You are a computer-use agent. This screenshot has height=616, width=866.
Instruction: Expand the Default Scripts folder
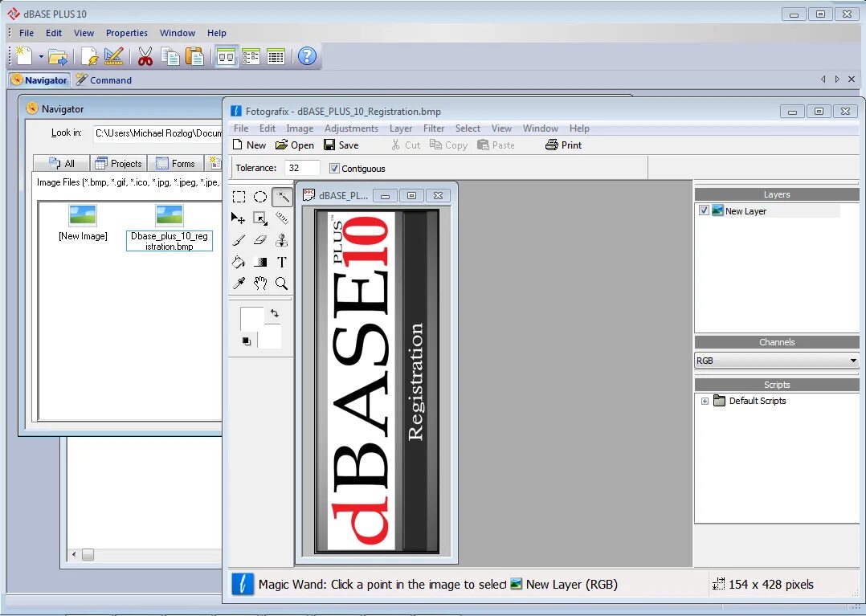click(x=705, y=402)
